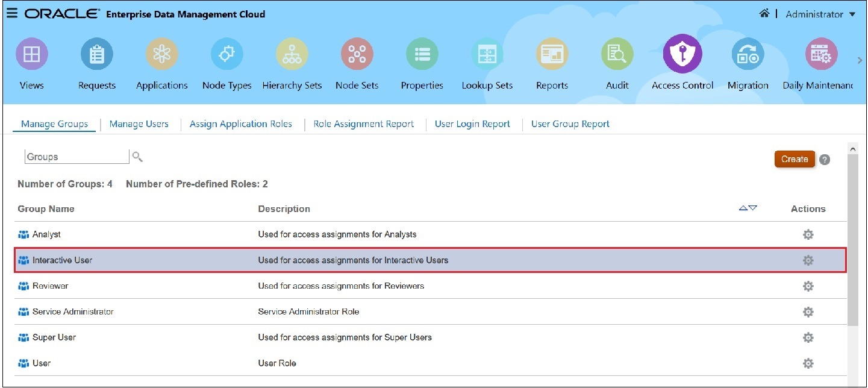This screenshot has width=868, height=388.
Task: Select the Super User group name
Action: point(54,337)
